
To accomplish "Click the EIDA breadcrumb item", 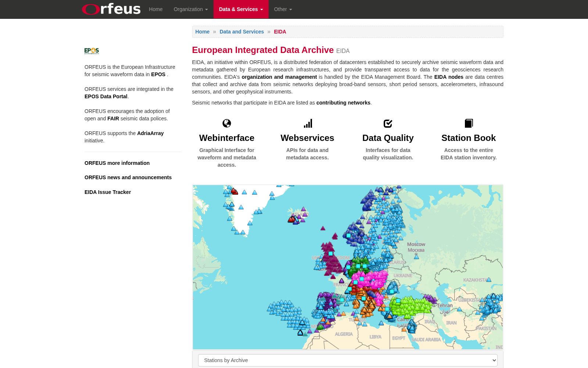I will pyautogui.click(x=280, y=32).
